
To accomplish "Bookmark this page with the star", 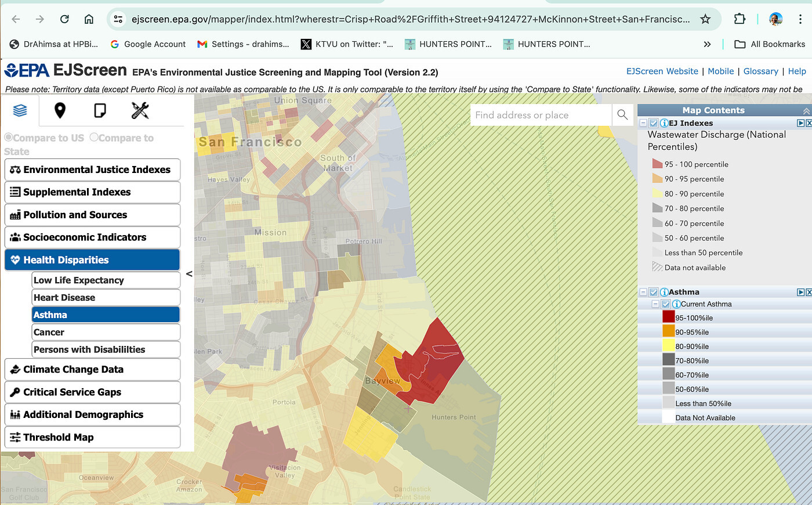I will [x=705, y=19].
